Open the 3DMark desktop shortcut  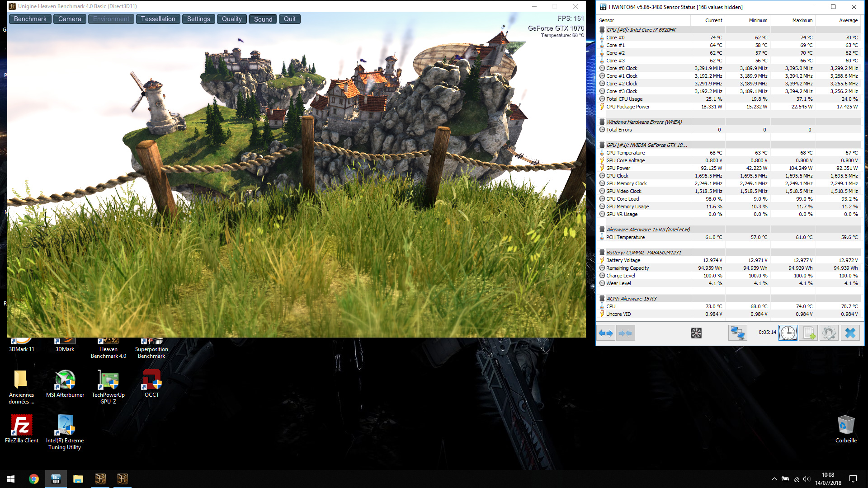[65, 345]
